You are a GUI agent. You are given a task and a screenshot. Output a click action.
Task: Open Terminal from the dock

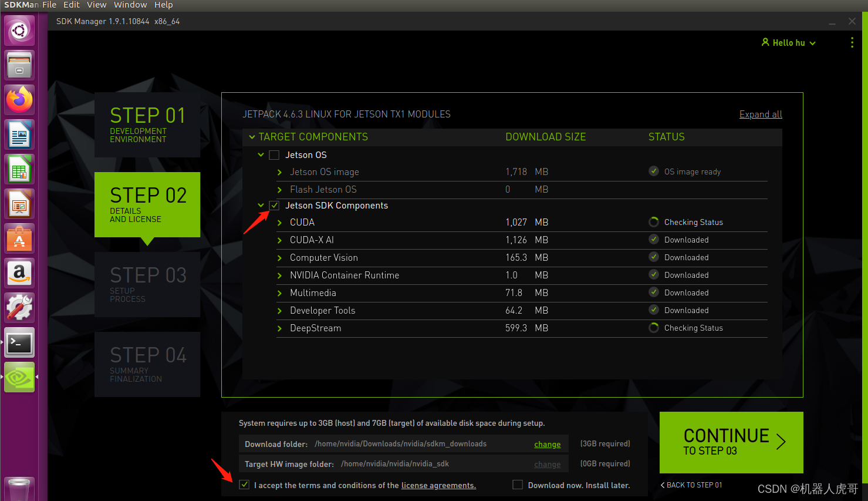tap(19, 342)
